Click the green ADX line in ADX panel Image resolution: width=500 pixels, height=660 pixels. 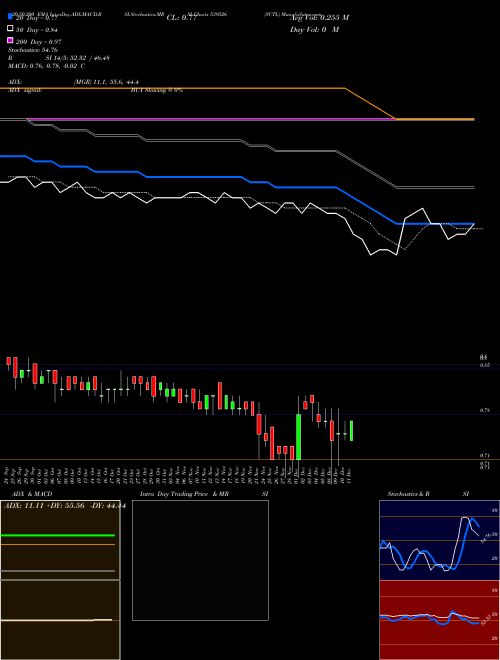(58, 535)
